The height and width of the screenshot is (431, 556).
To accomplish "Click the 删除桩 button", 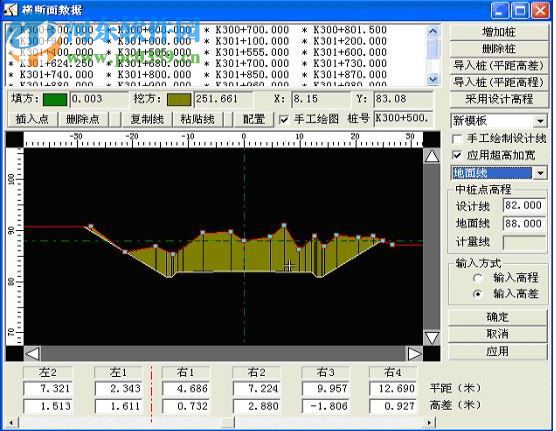I will (499, 49).
